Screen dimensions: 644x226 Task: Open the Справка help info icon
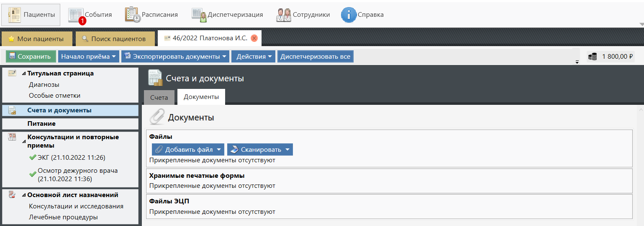[x=349, y=15]
